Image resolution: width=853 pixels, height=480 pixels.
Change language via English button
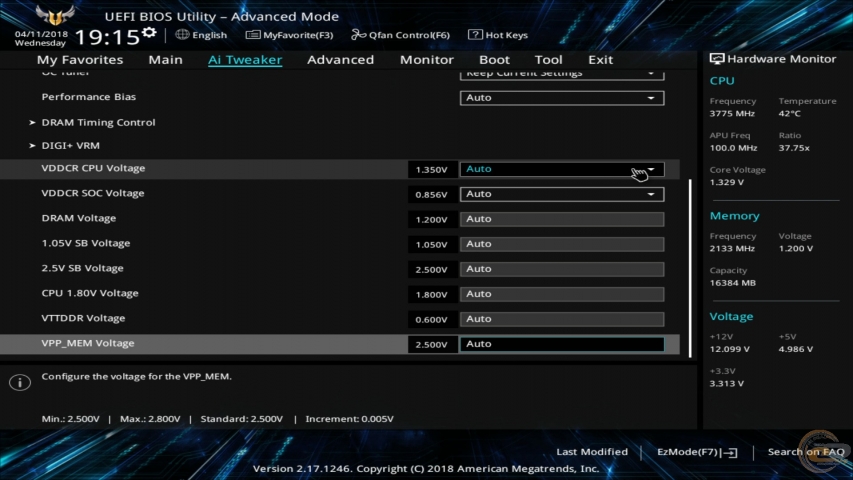(x=209, y=35)
